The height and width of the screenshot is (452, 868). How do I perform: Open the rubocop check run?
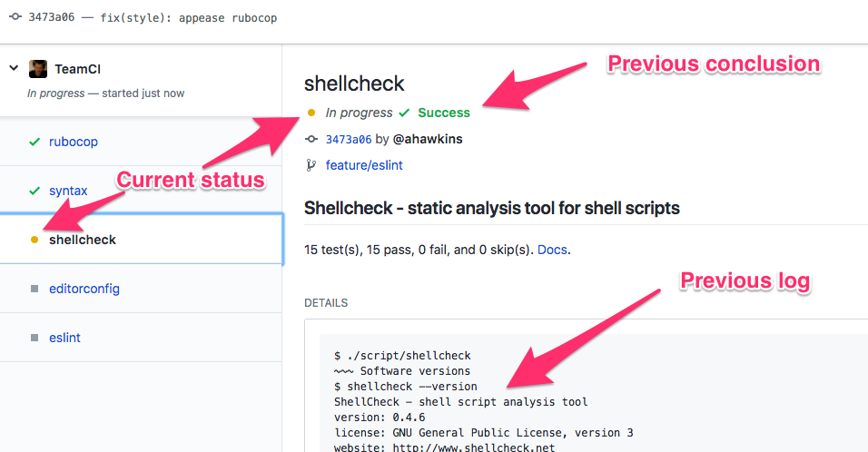pos(74,142)
